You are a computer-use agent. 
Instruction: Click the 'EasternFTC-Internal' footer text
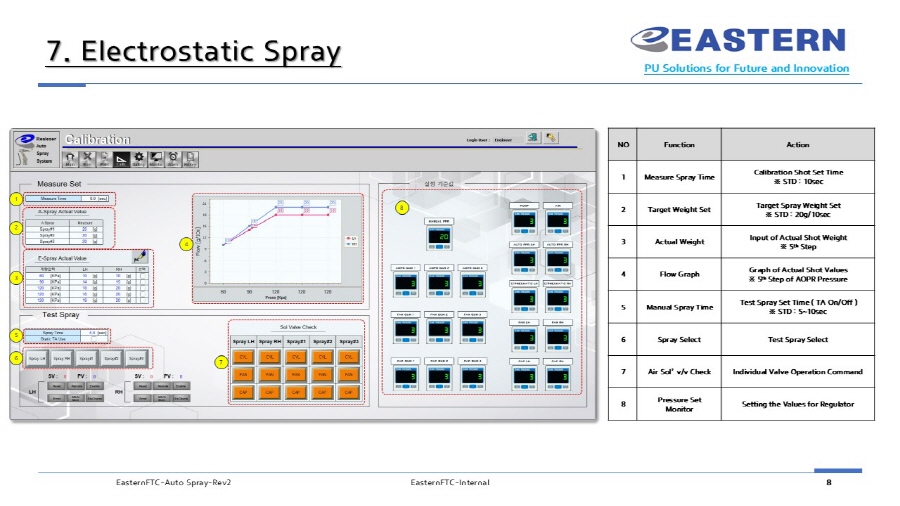coord(450,482)
